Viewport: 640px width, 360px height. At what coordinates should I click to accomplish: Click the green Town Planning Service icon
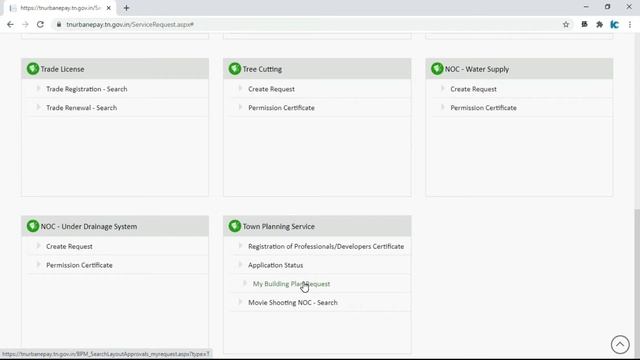(235, 226)
